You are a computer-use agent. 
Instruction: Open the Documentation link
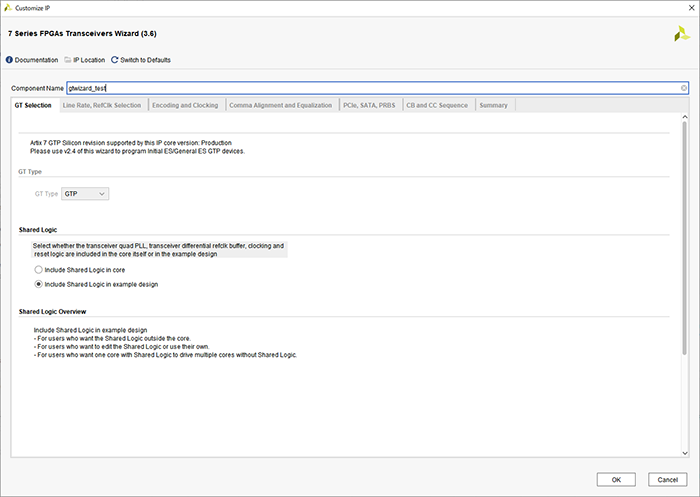tap(36, 60)
